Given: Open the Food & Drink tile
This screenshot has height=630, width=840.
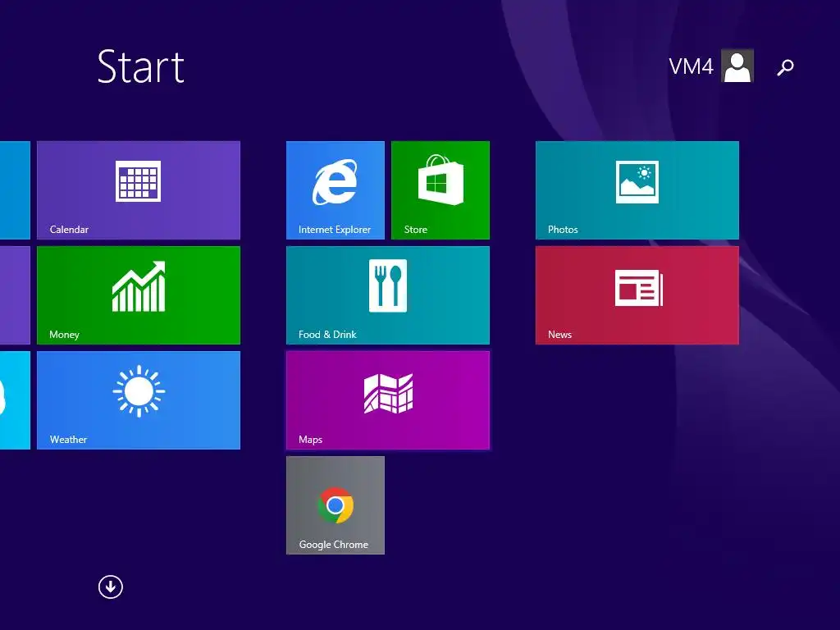Looking at the screenshot, I should tap(388, 295).
